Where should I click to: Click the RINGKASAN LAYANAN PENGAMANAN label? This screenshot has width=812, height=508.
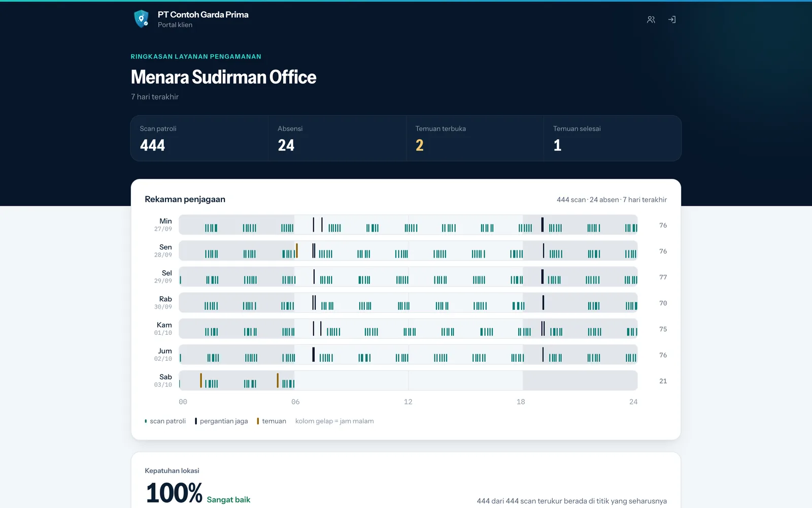[x=196, y=56]
